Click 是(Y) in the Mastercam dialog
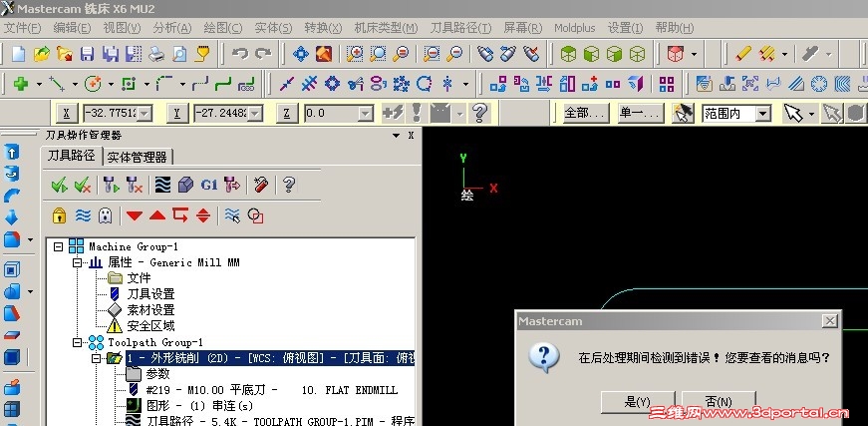 coord(638,402)
